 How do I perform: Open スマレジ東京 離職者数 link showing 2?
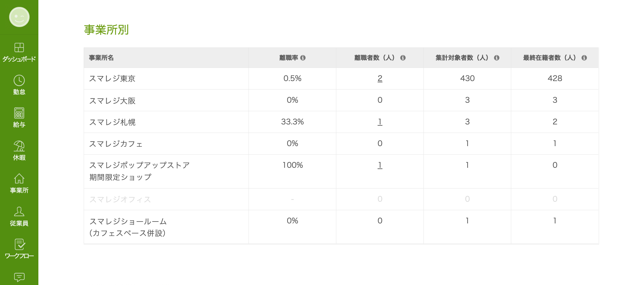(x=380, y=79)
